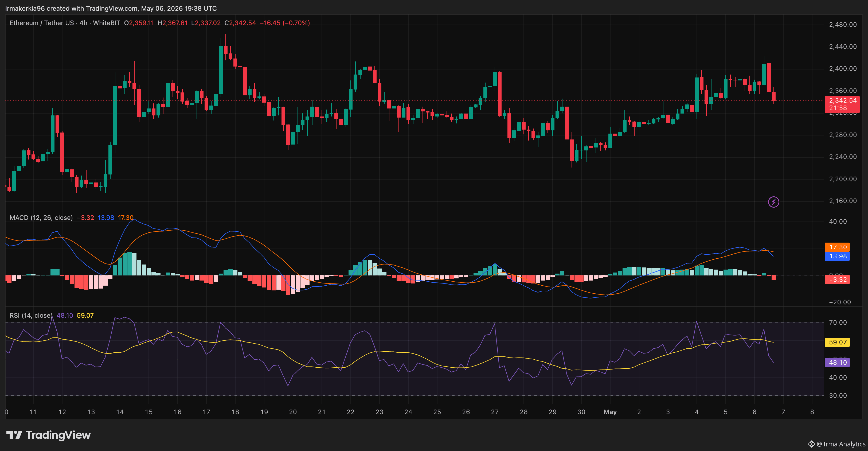This screenshot has width=868, height=451.
Task: Click date 17 on the time axis
Action: coord(206,412)
